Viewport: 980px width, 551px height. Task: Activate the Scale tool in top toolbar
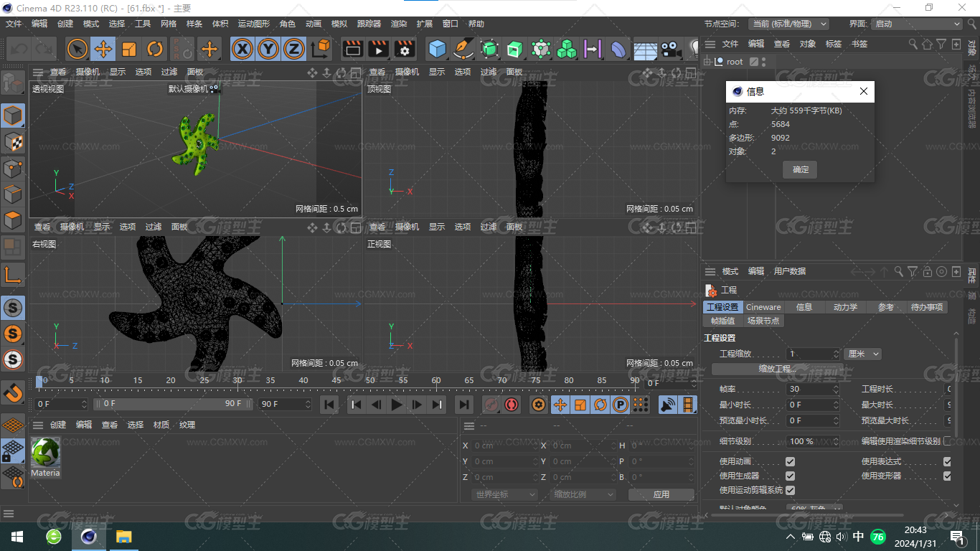(x=129, y=49)
